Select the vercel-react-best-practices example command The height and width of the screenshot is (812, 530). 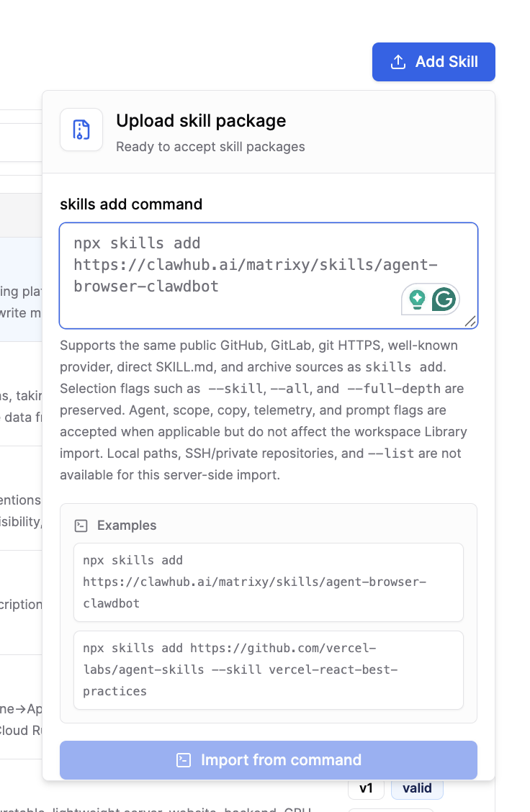click(269, 670)
